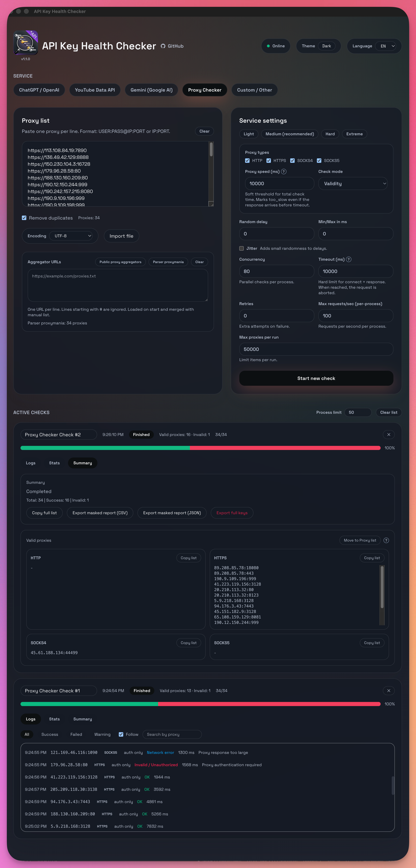Open the GitHub repository icon
Image resolution: width=416 pixels, height=868 pixels.
click(x=163, y=46)
